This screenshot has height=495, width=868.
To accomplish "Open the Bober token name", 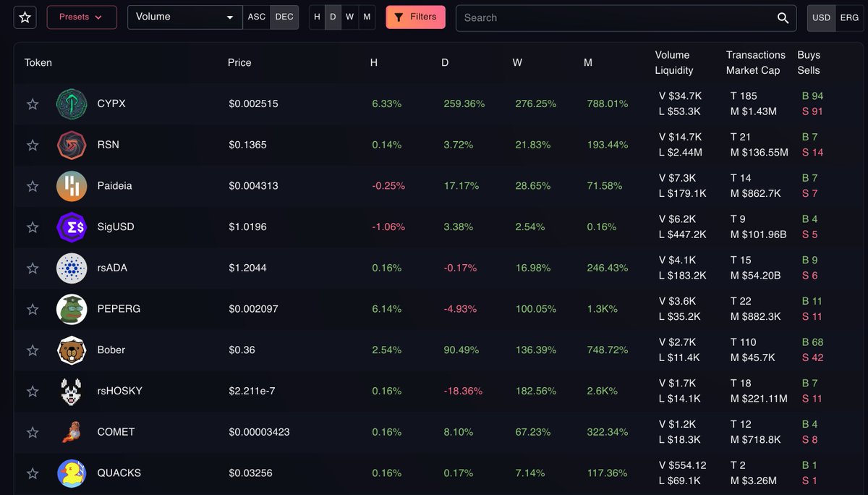I will point(111,350).
